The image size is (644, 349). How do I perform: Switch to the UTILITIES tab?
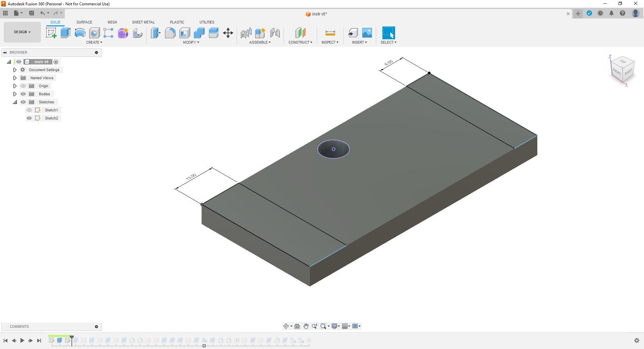click(x=207, y=22)
